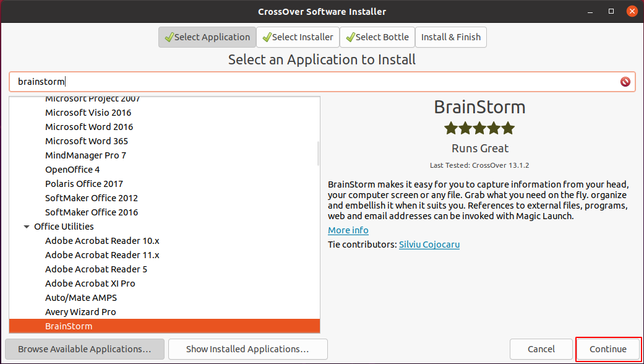This screenshot has height=364, width=644.
Task: Click Browse Available Applications
Action: click(x=84, y=349)
